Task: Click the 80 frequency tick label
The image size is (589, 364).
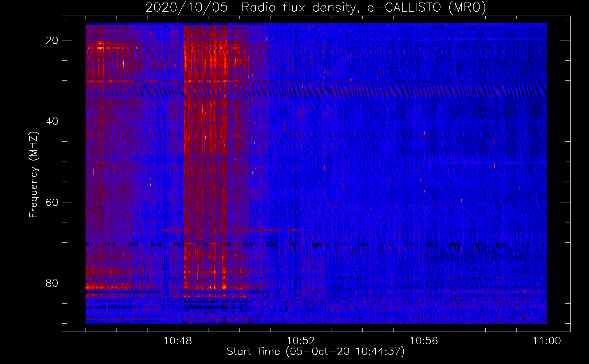Action: (x=52, y=283)
